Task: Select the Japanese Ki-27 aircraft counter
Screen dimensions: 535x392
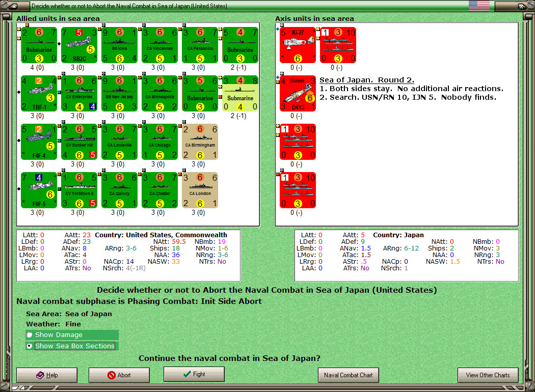Action: tap(298, 45)
